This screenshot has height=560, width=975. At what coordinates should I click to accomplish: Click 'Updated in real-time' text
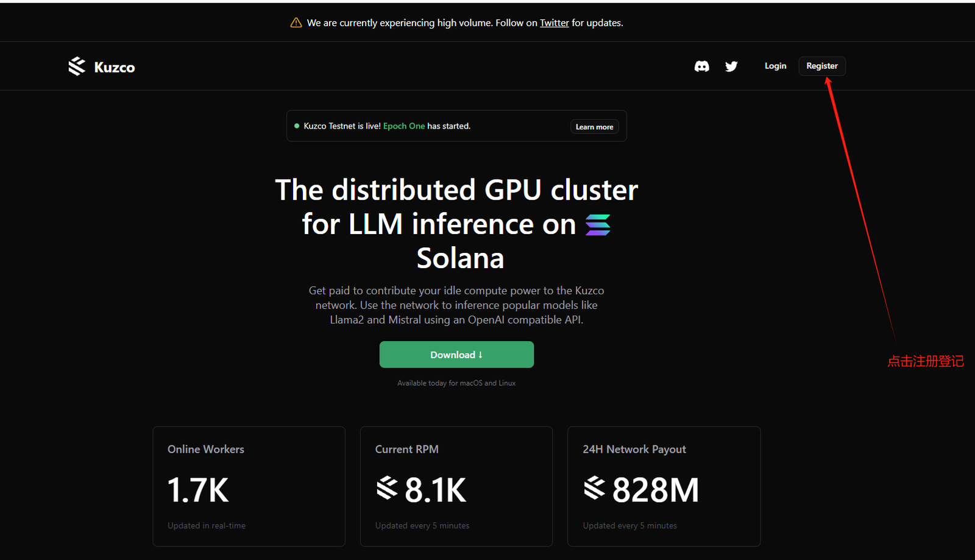point(207,525)
